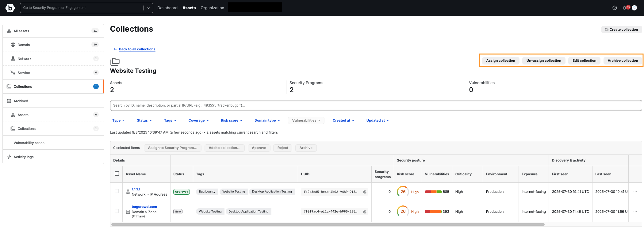Open more actions for the bugcrowd.com row
This screenshot has width=644, height=238.
point(635,212)
